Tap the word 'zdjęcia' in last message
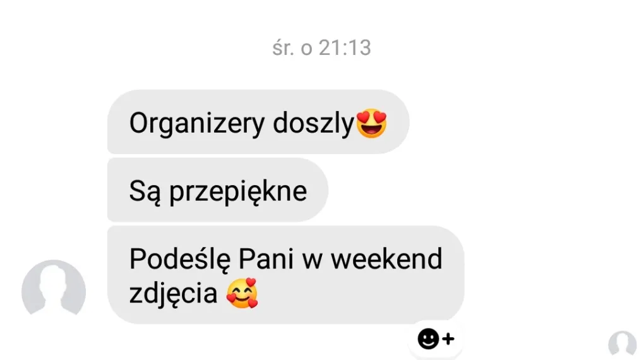 coord(174,294)
